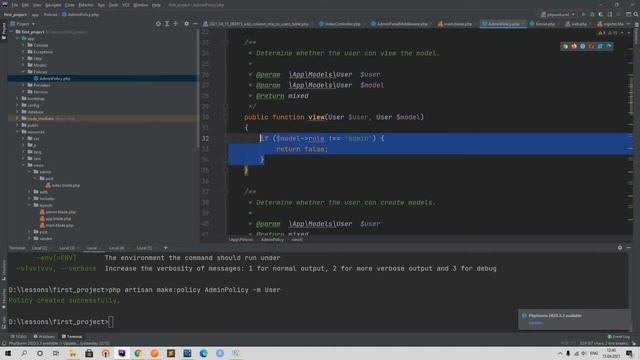Open in Chrome from browser icons popup
The image size is (640, 360).
coord(565,46)
